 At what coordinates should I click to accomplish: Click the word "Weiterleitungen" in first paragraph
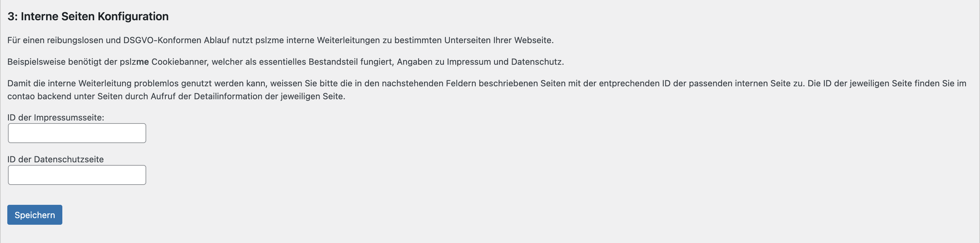[348, 40]
